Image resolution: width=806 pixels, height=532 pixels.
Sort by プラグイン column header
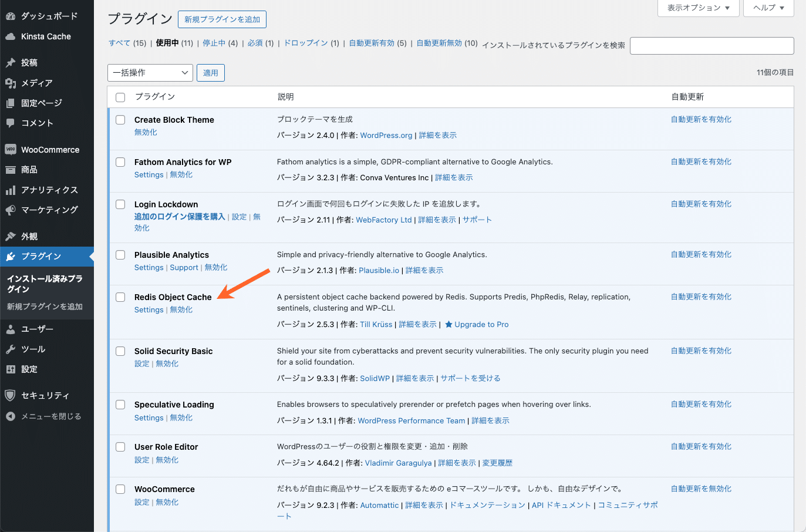155,97
